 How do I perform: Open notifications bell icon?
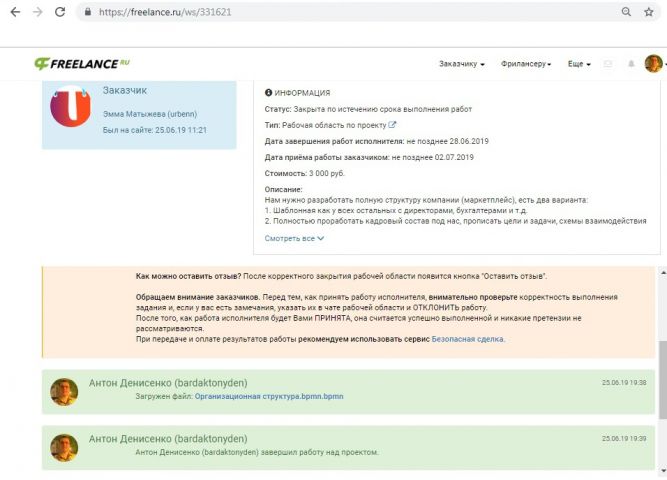click(x=631, y=64)
